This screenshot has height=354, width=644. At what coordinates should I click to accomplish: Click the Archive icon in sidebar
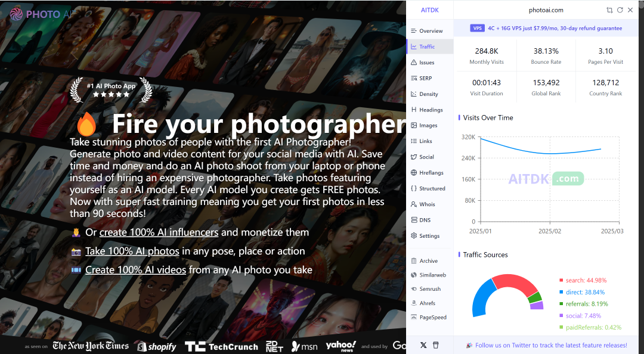(414, 261)
